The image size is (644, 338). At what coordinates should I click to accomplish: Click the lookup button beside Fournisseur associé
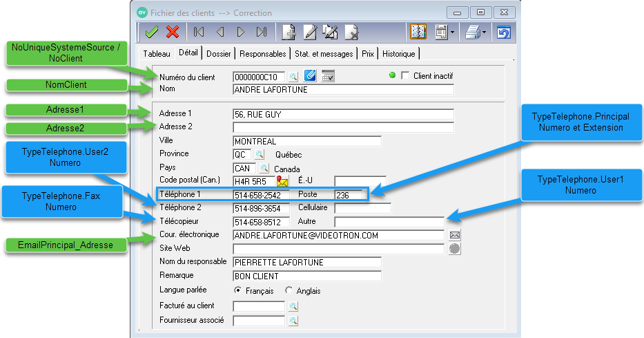coord(293,321)
